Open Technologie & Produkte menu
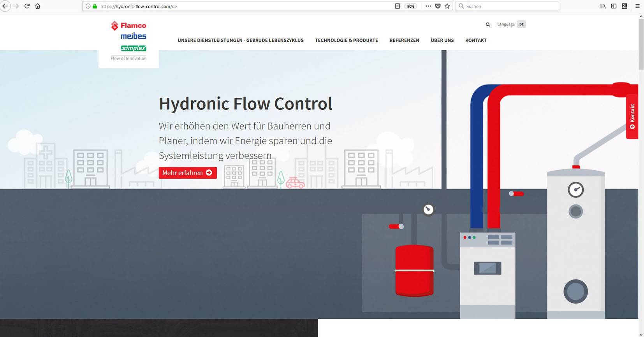The width and height of the screenshot is (644, 337). pyautogui.click(x=347, y=40)
